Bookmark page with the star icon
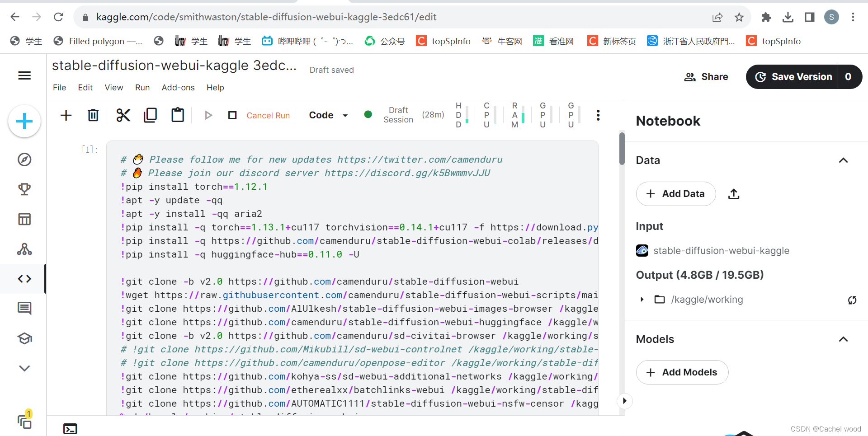 [739, 17]
